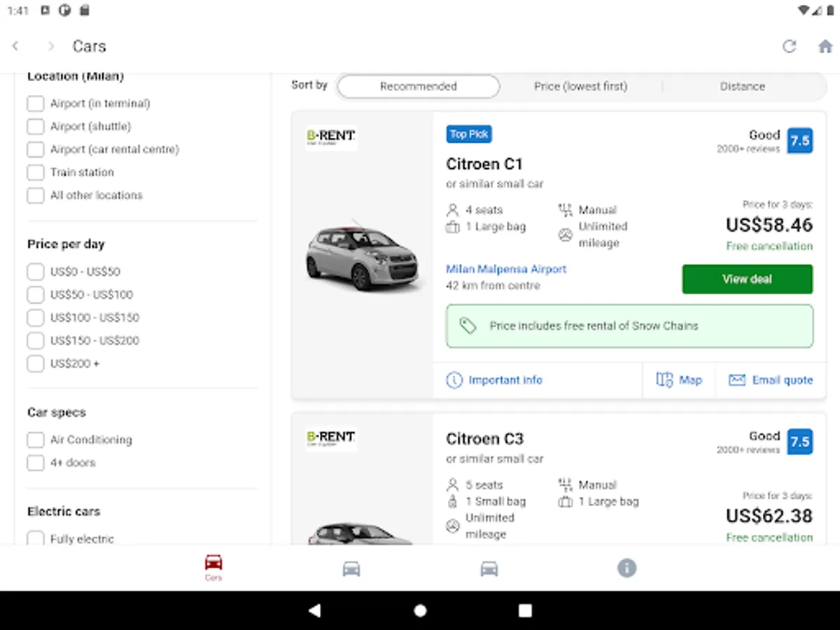Check All other locations filter
This screenshot has width=840, height=630.
pyautogui.click(x=36, y=195)
